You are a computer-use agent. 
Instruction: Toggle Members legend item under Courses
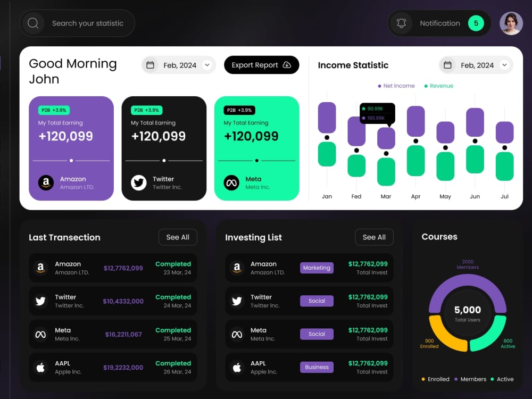[x=470, y=379]
